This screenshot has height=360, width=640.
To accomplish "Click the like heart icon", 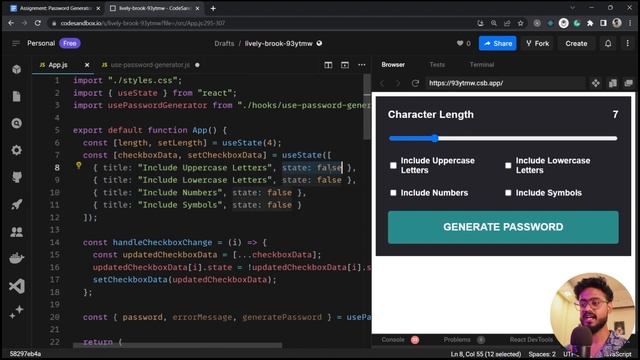I will coord(460,43).
